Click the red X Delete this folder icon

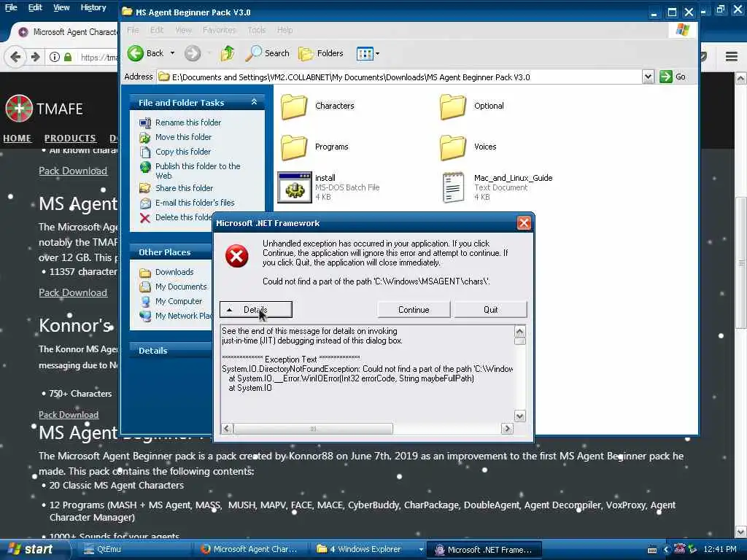pos(145,218)
